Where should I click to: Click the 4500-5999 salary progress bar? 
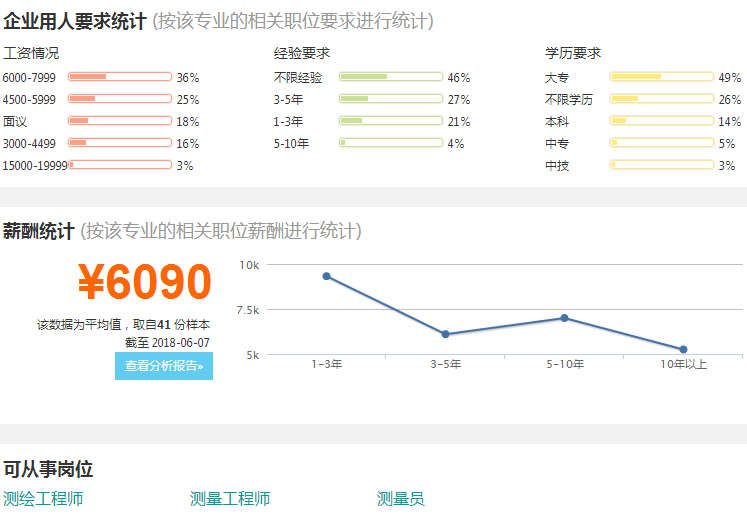tap(120, 99)
